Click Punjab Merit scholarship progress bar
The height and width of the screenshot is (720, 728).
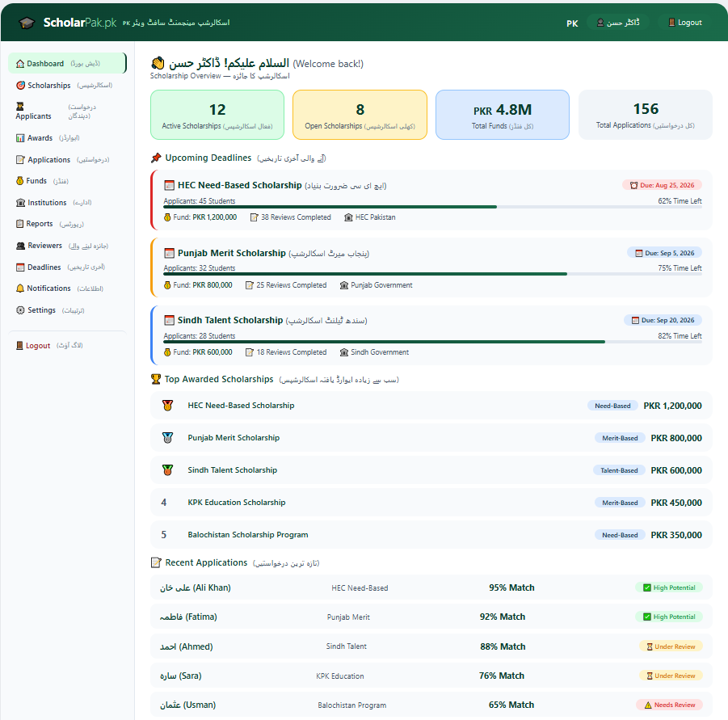tap(432, 275)
